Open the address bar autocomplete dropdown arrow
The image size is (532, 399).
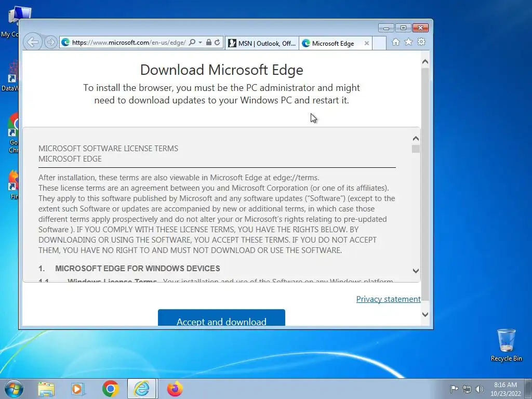[x=200, y=42]
